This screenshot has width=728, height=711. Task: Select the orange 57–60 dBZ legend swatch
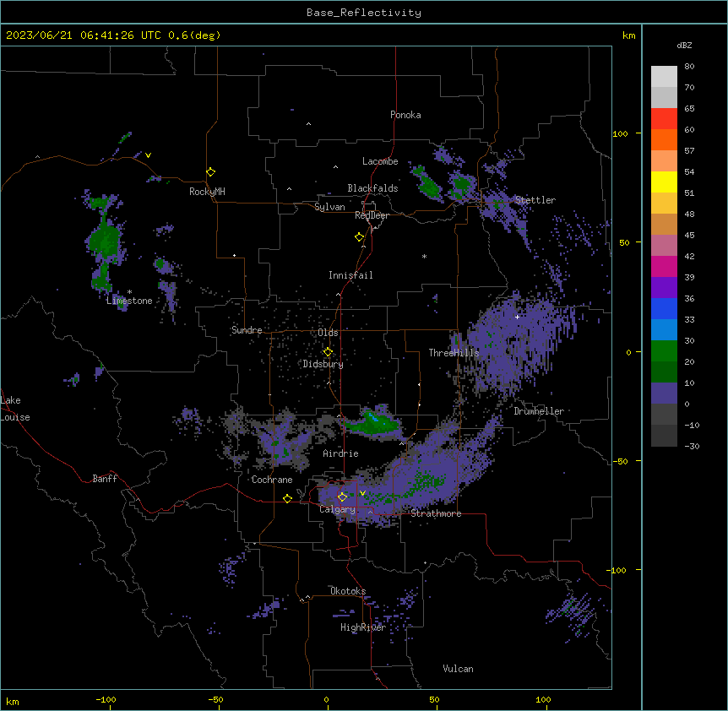click(664, 139)
